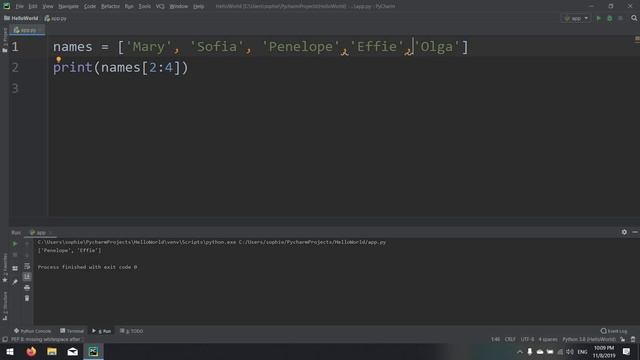The width and height of the screenshot is (640, 360).
Task: Open the Terminal tool window
Action: coord(72,331)
